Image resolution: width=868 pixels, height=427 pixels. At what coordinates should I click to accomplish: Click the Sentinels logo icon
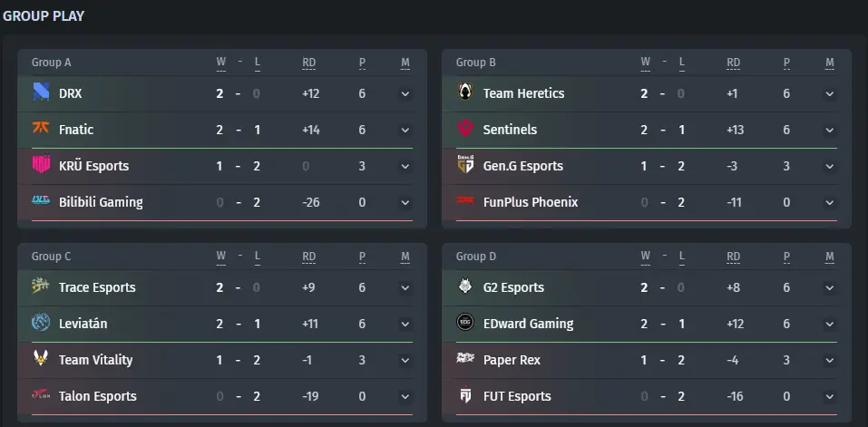coord(465,129)
